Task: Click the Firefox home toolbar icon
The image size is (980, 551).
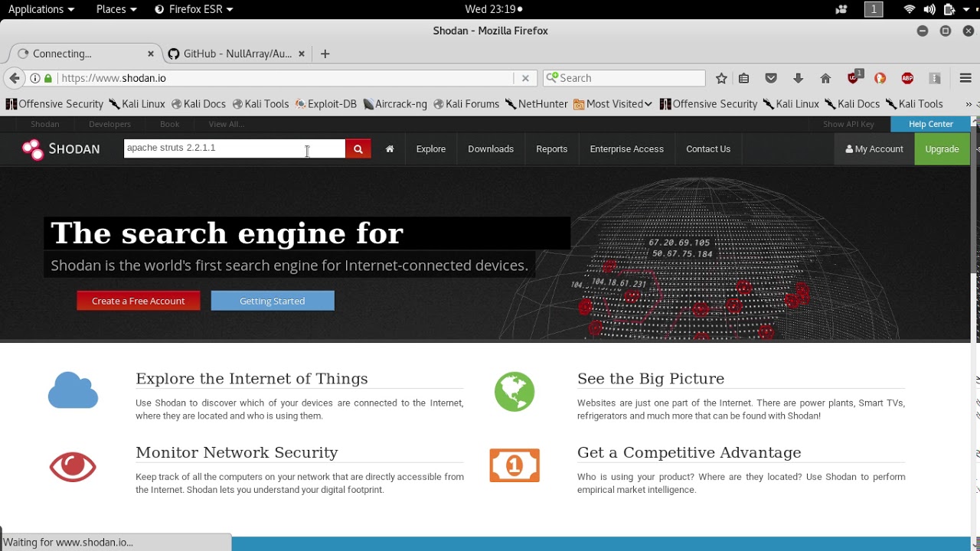Action: tap(825, 78)
